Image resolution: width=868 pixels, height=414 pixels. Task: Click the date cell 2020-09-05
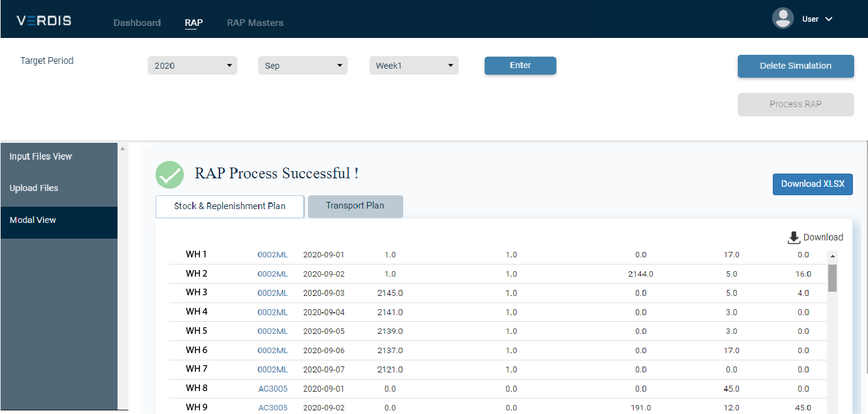[324, 331]
